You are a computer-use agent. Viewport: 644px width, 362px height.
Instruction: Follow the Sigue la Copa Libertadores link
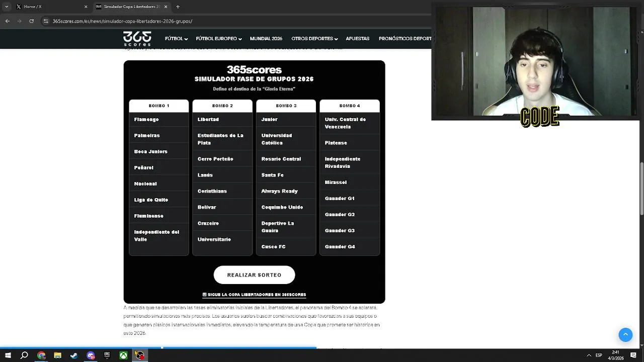pos(254,295)
